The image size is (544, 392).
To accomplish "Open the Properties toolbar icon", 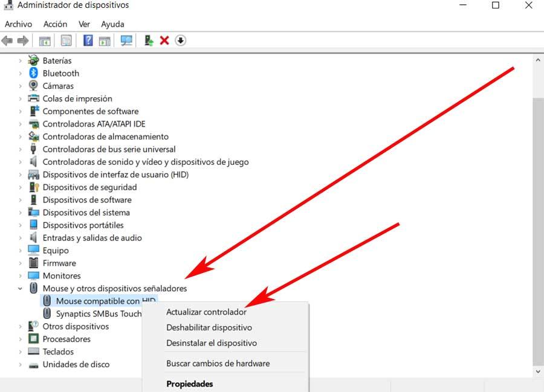I will [66, 41].
